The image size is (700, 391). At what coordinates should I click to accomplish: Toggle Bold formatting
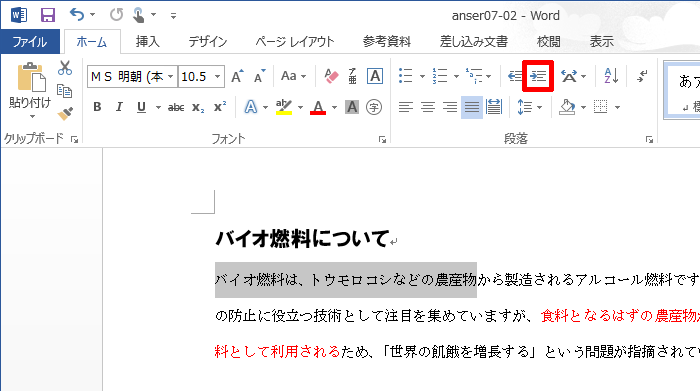click(x=97, y=107)
